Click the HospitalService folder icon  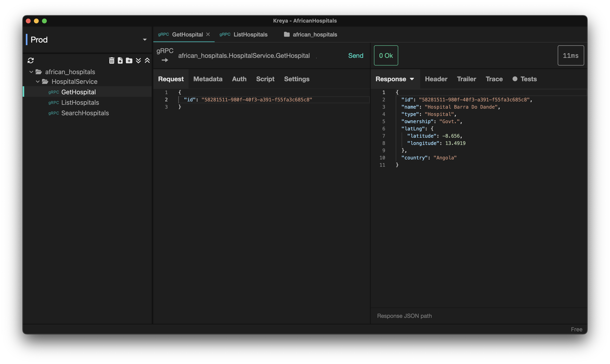tap(45, 81)
